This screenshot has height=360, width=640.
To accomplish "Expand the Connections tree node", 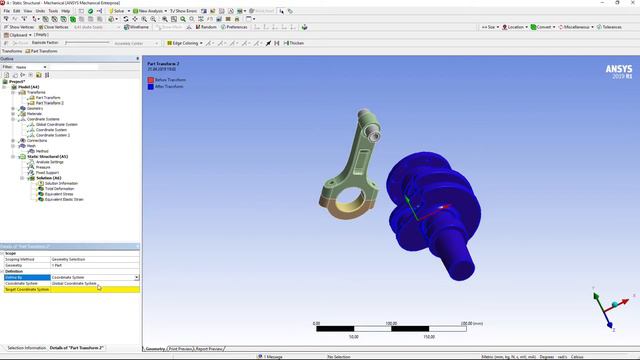I will (x=13, y=140).
